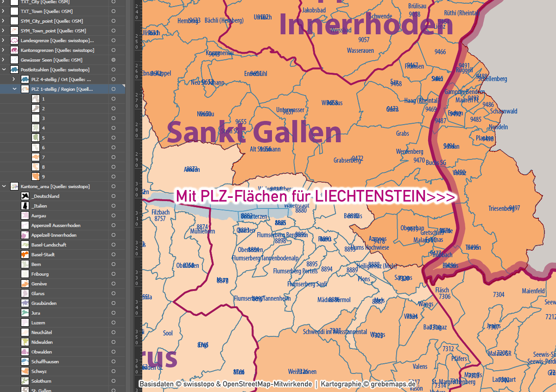Collapse the Kantone_area layer group
The height and width of the screenshot is (392, 556).
tap(4, 186)
